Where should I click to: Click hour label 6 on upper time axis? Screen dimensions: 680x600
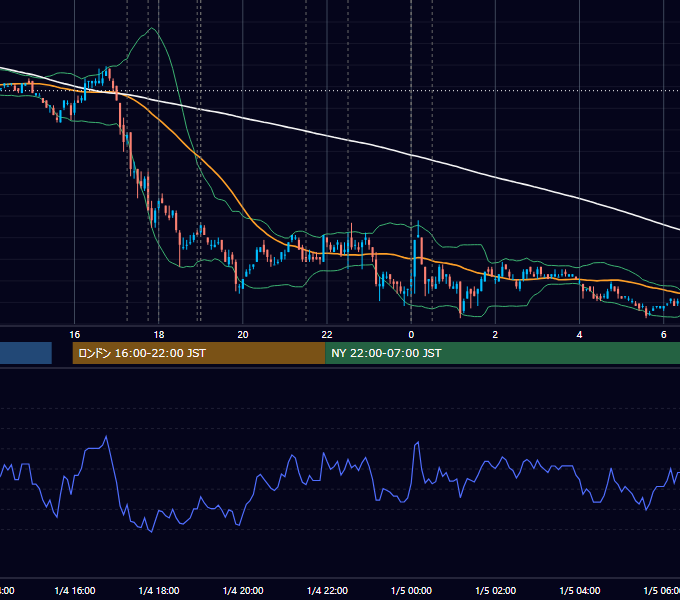point(664,335)
